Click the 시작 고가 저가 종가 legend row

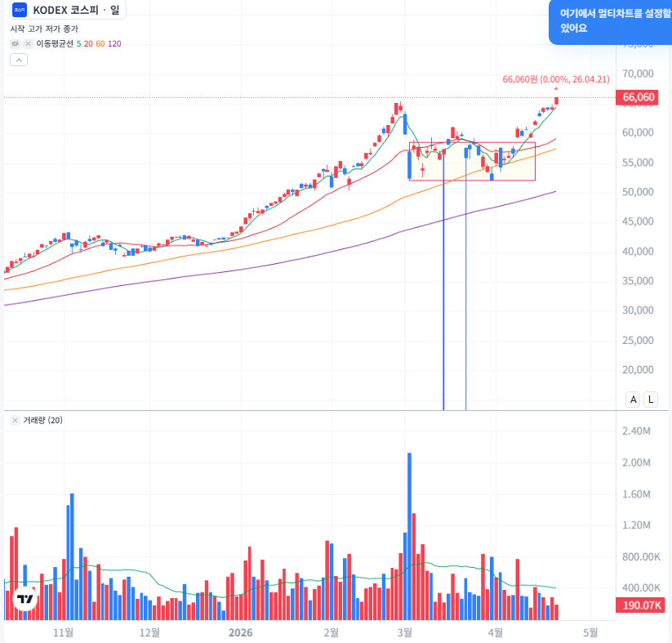pos(44,29)
